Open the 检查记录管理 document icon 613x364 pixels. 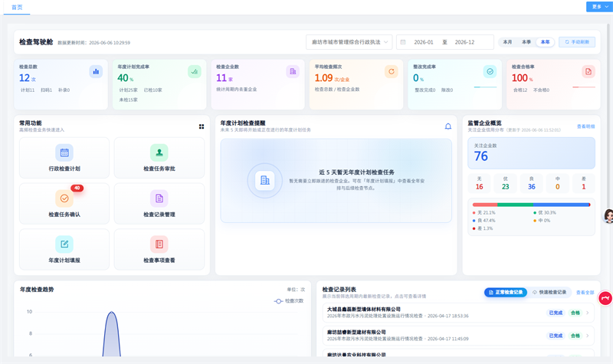(159, 198)
